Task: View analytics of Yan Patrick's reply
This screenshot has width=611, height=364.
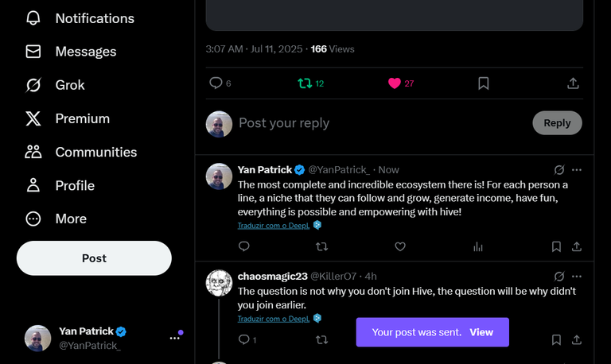Action: pyautogui.click(x=478, y=247)
